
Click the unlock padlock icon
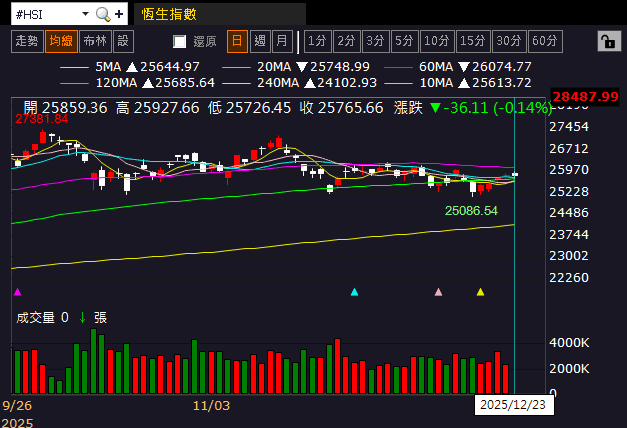pyautogui.click(x=609, y=41)
